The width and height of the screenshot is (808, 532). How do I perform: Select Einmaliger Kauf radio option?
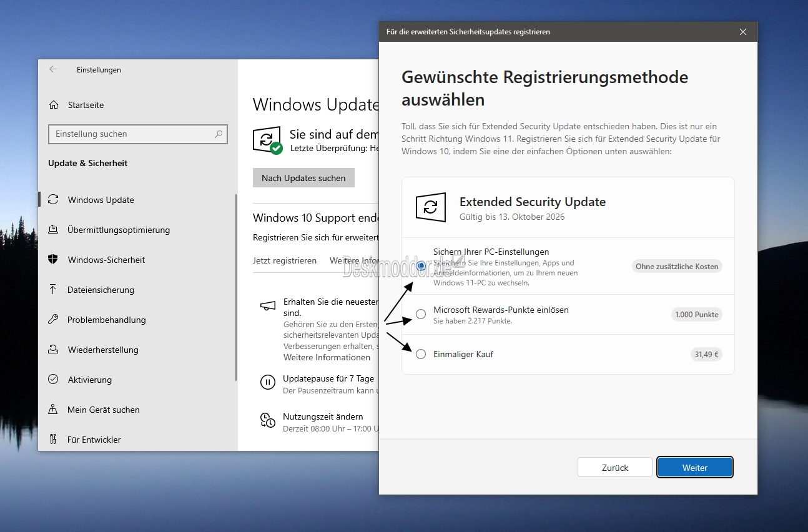(421, 354)
